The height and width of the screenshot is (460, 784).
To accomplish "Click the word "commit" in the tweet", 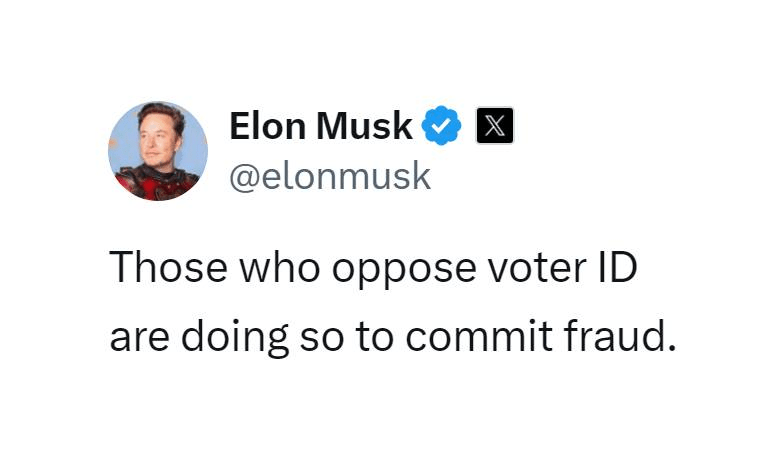I will (464, 337).
